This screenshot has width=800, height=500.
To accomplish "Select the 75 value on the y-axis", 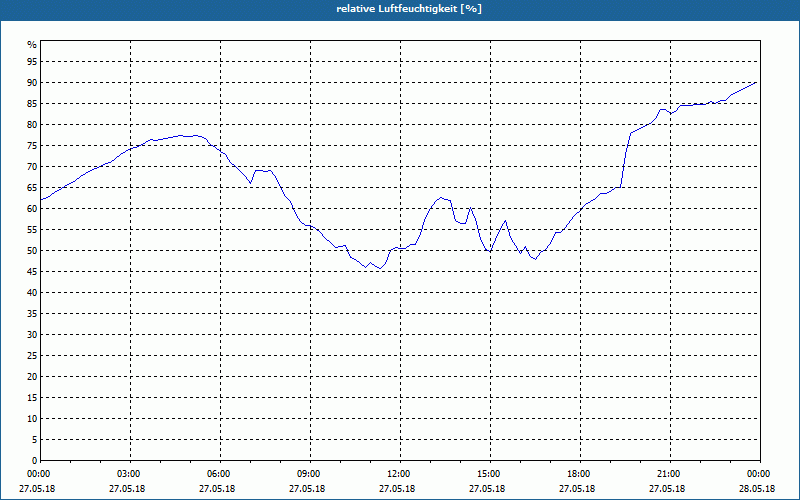I will coord(32,145).
